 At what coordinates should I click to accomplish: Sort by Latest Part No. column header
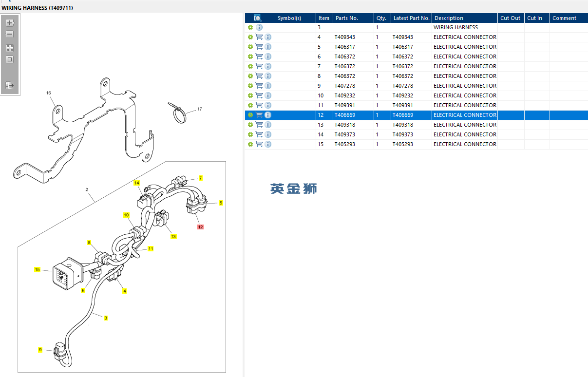pos(411,18)
